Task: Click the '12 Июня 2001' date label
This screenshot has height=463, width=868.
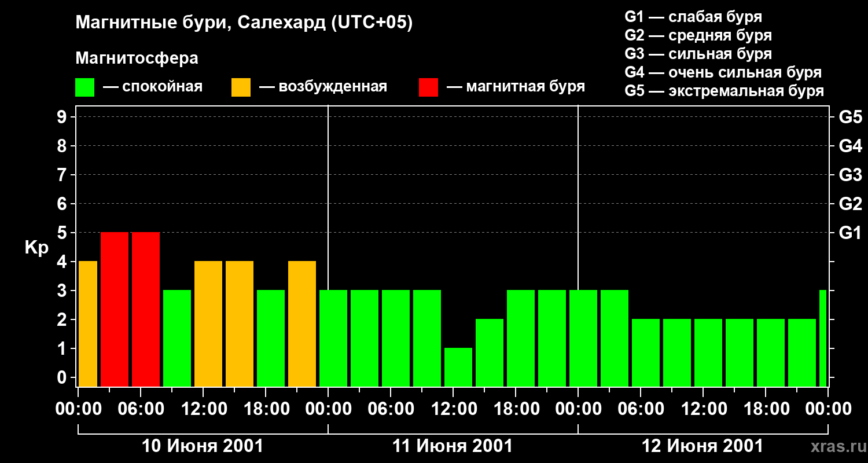Action: [x=703, y=446]
